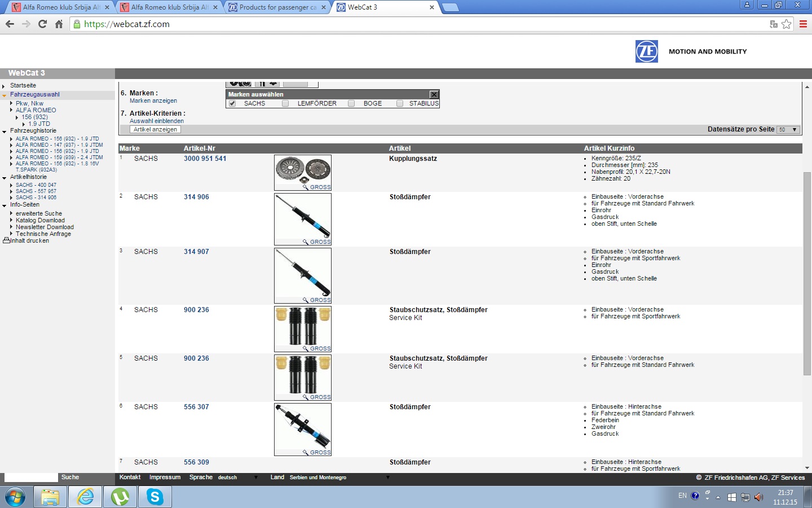Click the translate page icon in the address bar

[774, 24]
